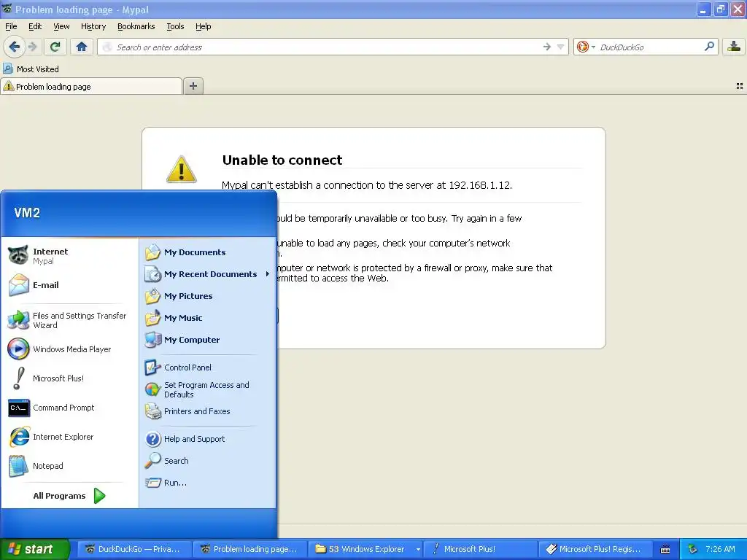Click the 7:26 AM clock

720,549
